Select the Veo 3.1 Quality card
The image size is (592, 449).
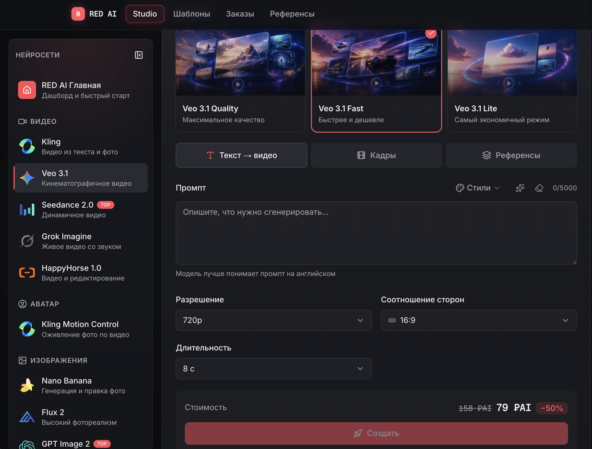click(240, 80)
